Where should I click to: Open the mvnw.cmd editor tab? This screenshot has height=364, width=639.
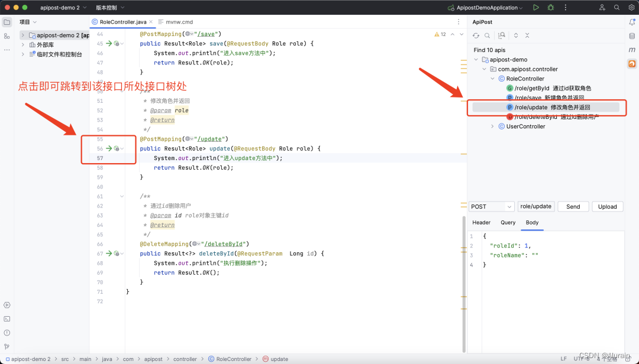(176, 22)
